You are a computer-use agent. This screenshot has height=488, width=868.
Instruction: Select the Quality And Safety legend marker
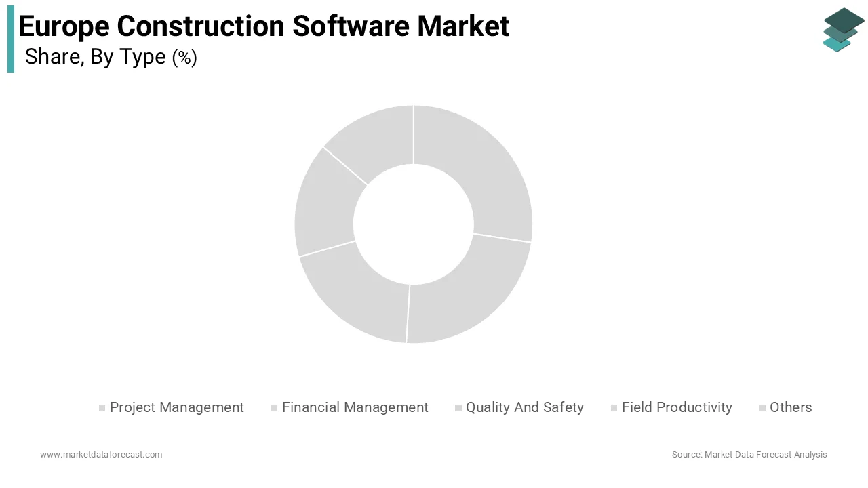458,407
